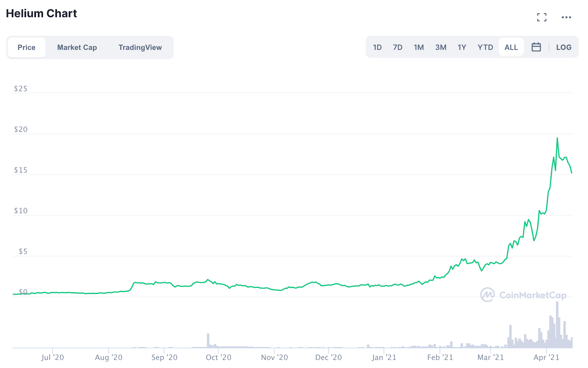Select the YTD time range
The width and height of the screenshot is (588, 368).
[485, 47]
